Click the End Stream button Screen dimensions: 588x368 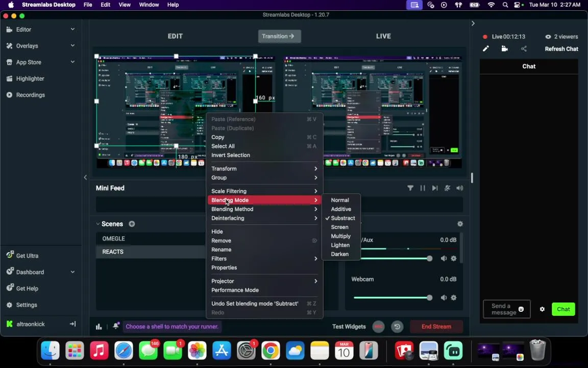click(x=436, y=327)
